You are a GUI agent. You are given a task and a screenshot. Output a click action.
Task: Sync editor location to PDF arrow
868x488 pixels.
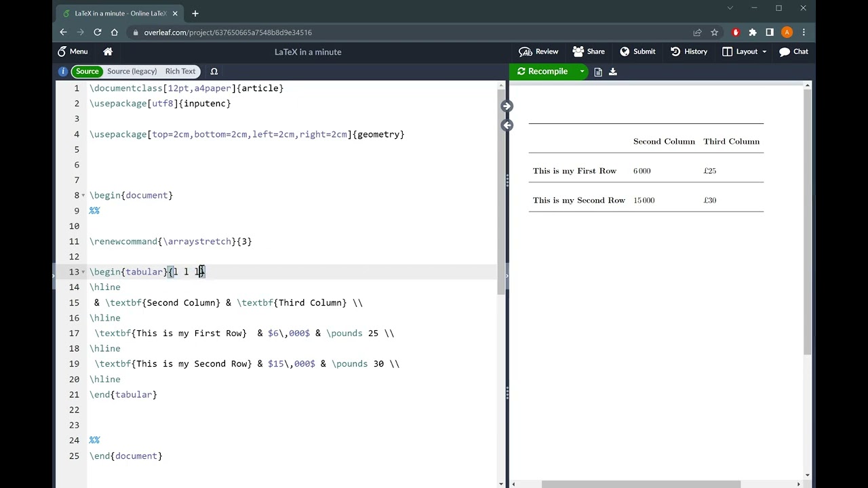(x=507, y=106)
